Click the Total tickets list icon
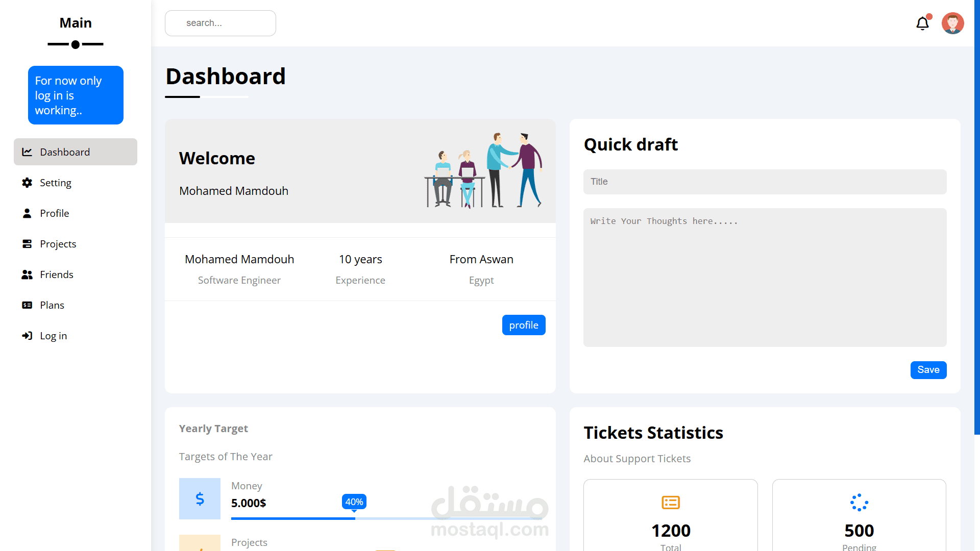Screen dimensions: 980x551 671,503
